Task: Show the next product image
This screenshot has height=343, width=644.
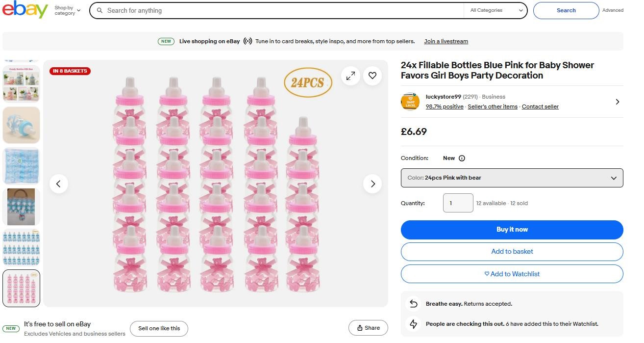Action: pos(372,184)
